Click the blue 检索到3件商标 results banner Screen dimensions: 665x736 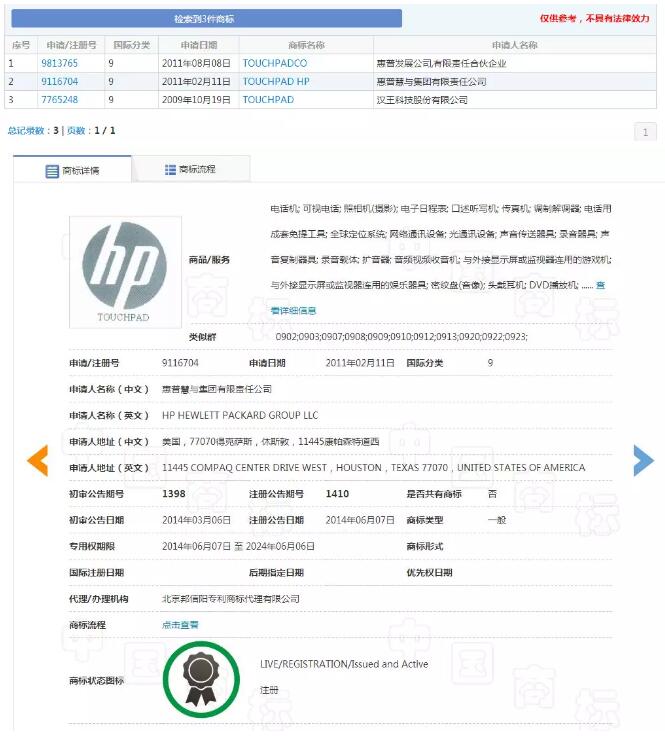(206, 19)
